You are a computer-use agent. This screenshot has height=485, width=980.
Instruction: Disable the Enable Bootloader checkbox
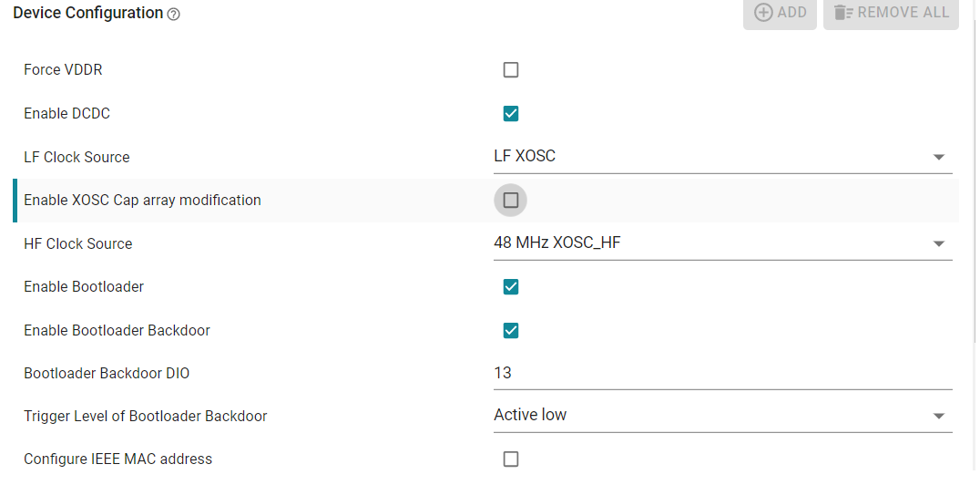coord(511,286)
